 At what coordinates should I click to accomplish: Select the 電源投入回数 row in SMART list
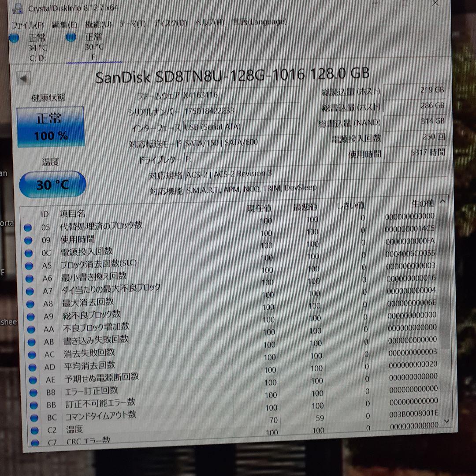tap(231, 248)
